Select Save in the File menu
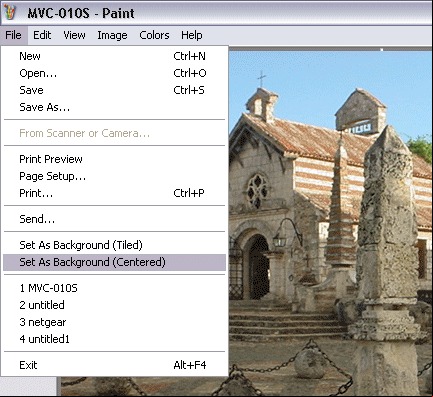The height and width of the screenshot is (397, 433). coord(114,90)
